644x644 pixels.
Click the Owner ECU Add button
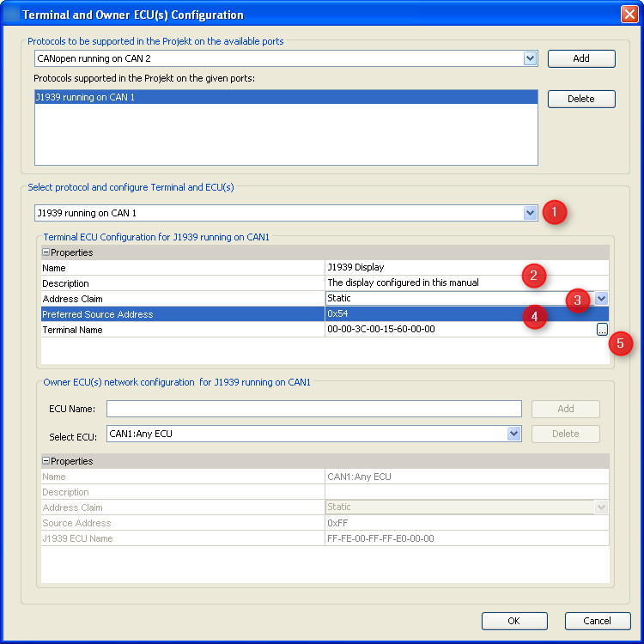pos(566,409)
